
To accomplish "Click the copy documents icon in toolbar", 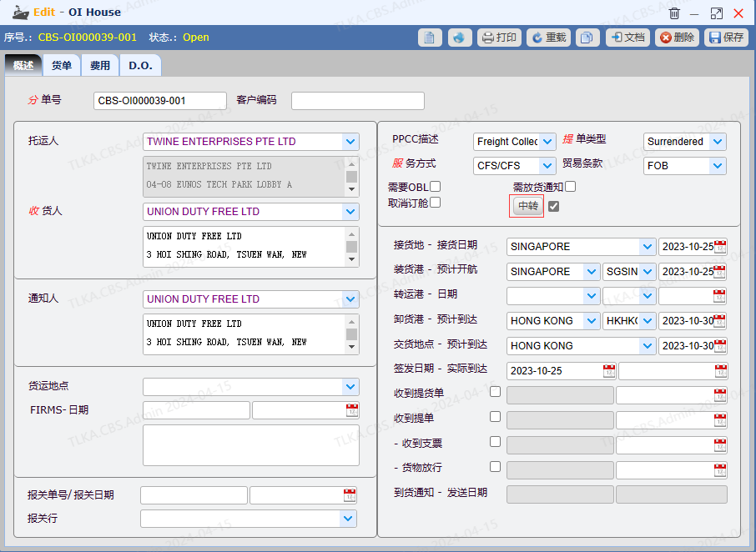I will coord(587,38).
